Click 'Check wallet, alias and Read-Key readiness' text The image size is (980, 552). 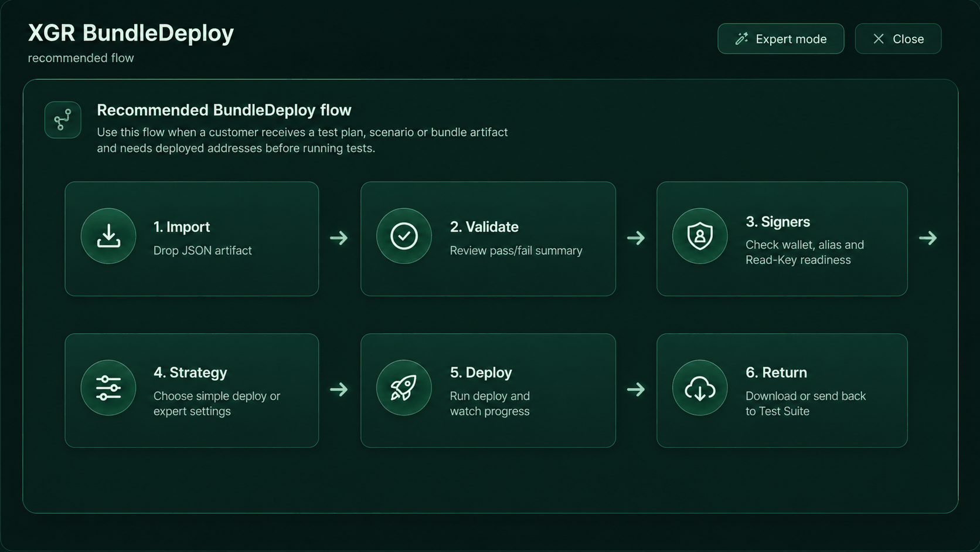[805, 252]
